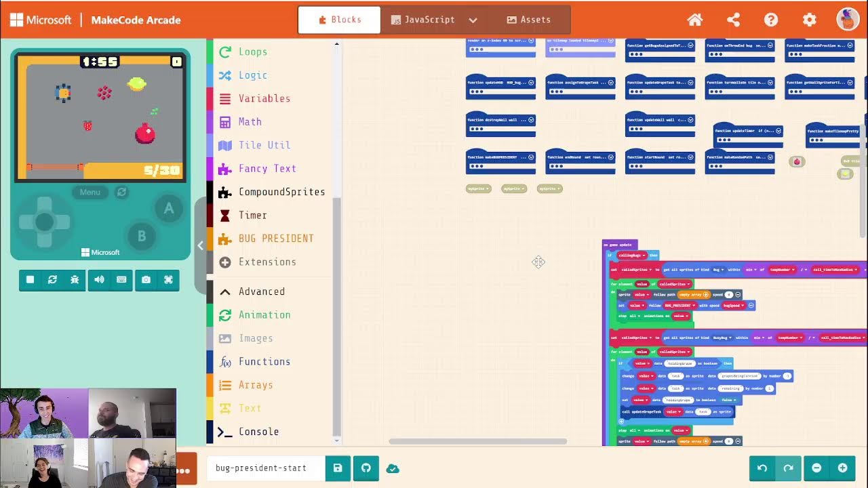The height and width of the screenshot is (488, 868).
Task: Stop the simulator
Action: tap(30, 279)
